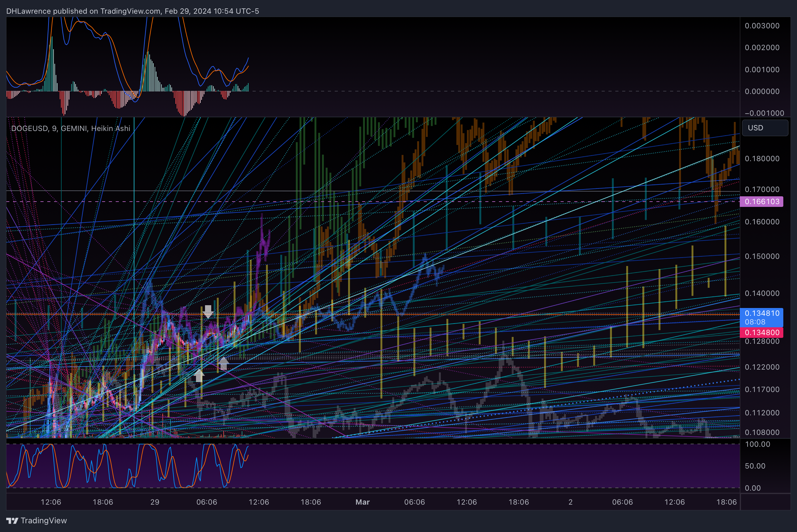Select the white down-arrow marker on chart
This screenshot has width=797, height=532.
[x=208, y=311]
